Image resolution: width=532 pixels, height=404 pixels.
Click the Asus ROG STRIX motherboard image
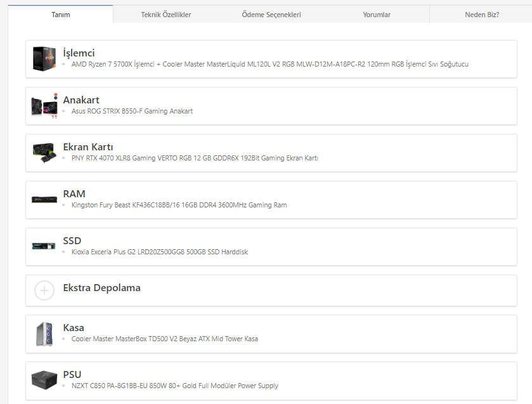coord(44,105)
